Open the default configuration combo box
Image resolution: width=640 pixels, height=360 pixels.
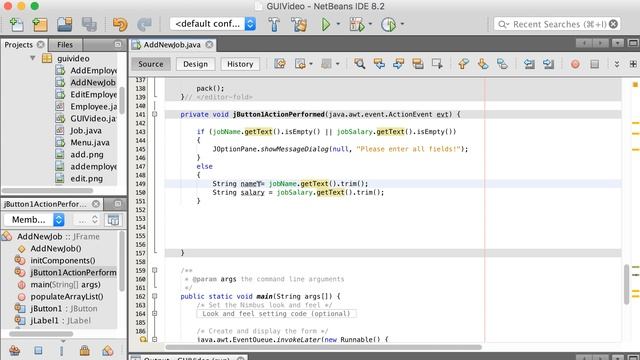coord(213,24)
